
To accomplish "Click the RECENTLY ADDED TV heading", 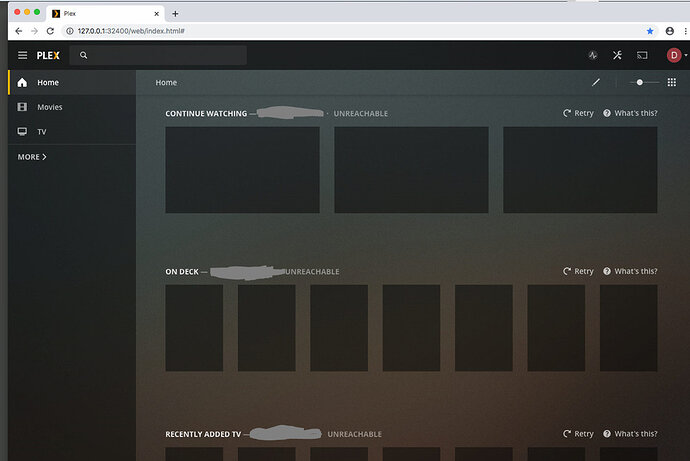I will click(x=203, y=434).
